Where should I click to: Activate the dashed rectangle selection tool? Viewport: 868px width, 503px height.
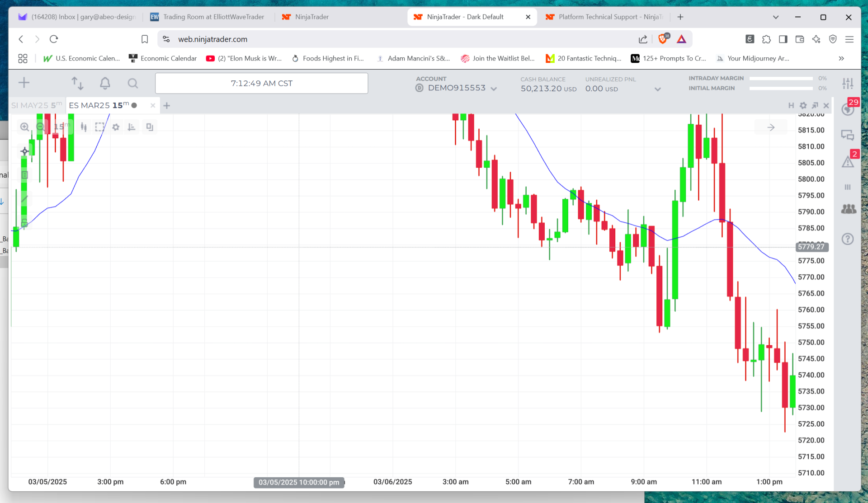tap(99, 127)
